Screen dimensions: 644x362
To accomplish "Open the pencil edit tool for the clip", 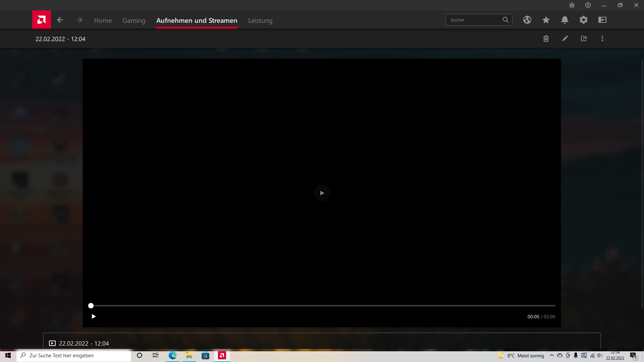I will click(x=565, y=39).
